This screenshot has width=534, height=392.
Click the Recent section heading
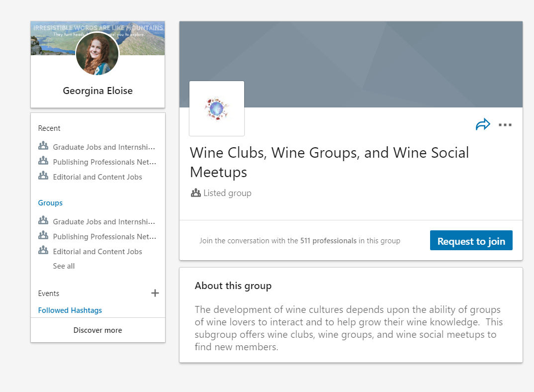(49, 128)
